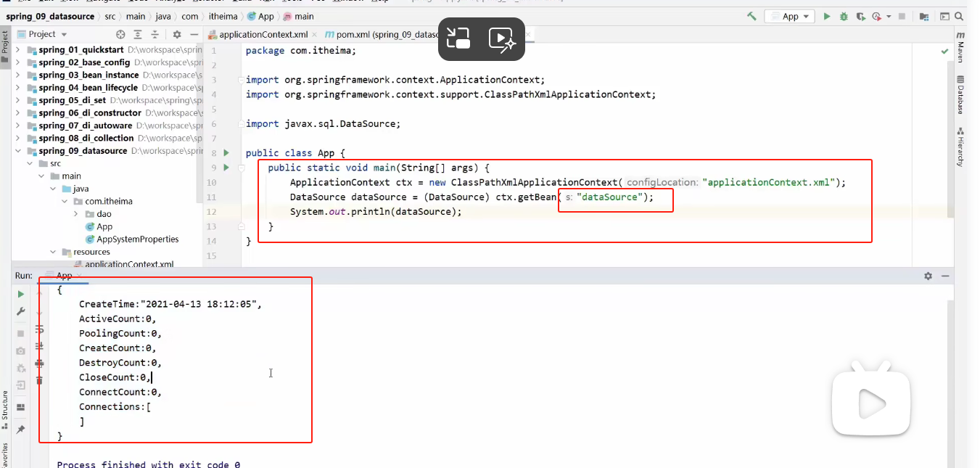The image size is (980, 468).
Task: Click the toolbar Stop square button
Action: pyautogui.click(x=902, y=16)
